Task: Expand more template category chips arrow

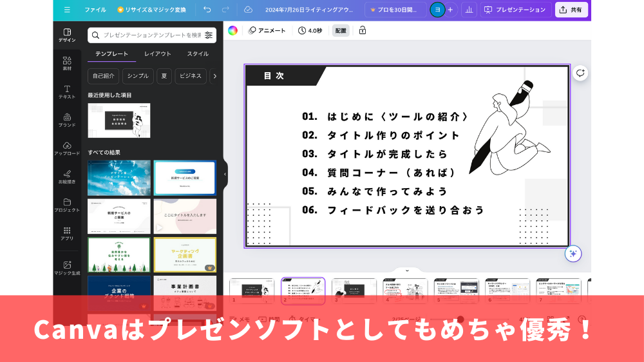Action: tap(214, 76)
